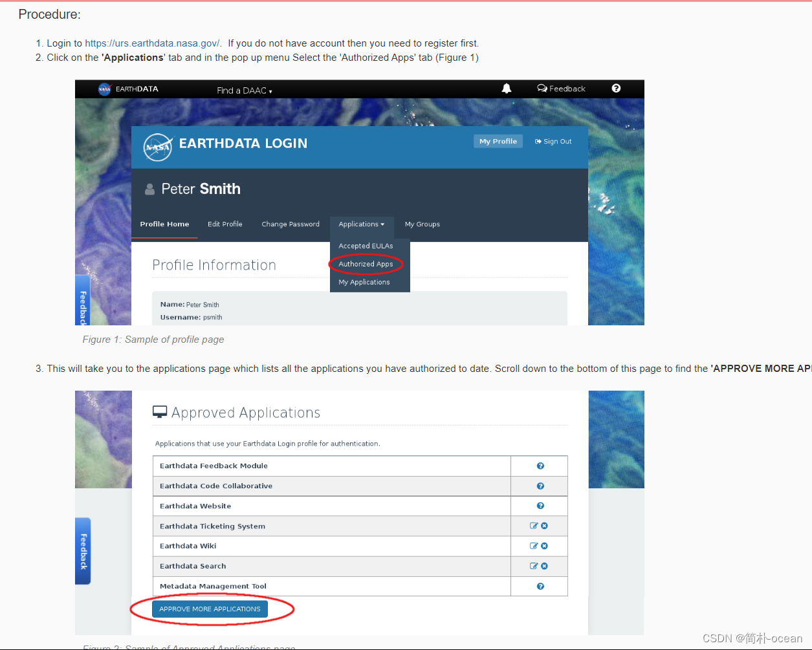Click the Earthdata Search row text
This screenshot has height=650, width=812.
193,566
